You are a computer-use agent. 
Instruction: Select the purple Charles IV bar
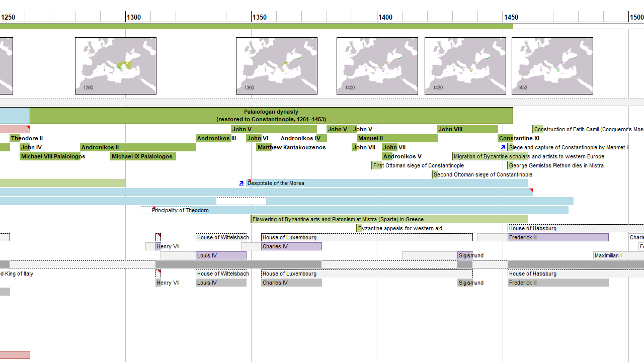[291, 246]
